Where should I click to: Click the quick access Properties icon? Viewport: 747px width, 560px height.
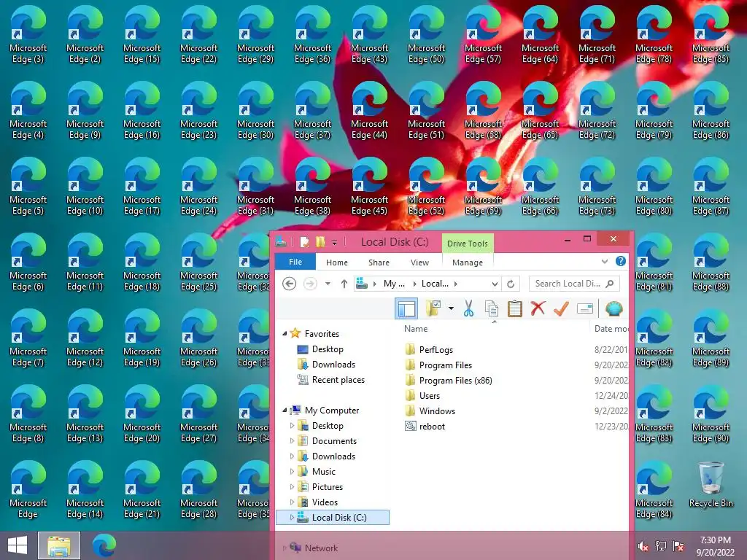[x=304, y=242]
